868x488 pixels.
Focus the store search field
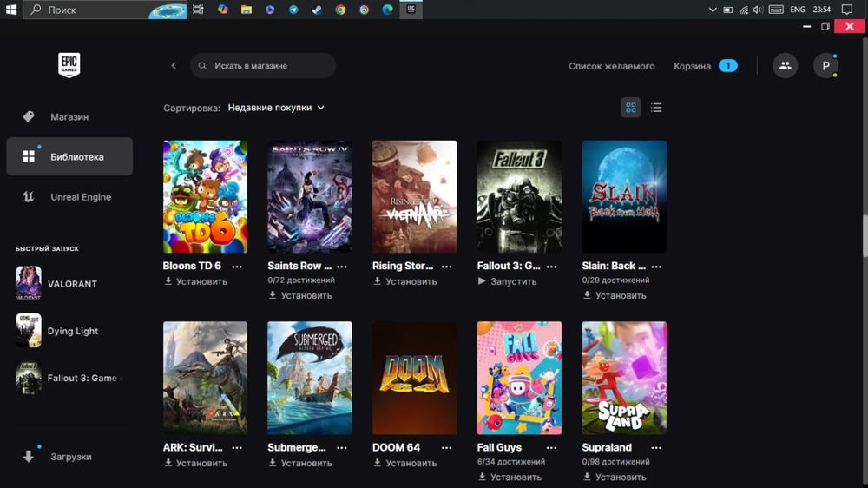tap(263, 65)
